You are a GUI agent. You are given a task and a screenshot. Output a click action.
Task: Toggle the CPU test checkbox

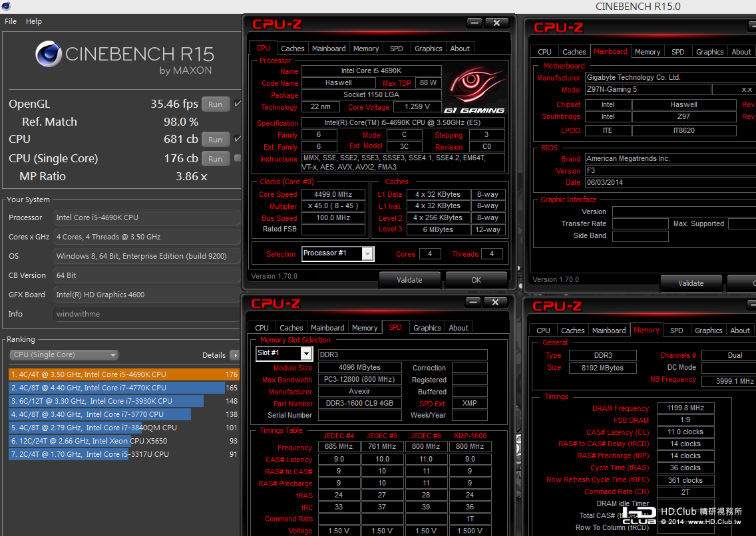(237, 139)
